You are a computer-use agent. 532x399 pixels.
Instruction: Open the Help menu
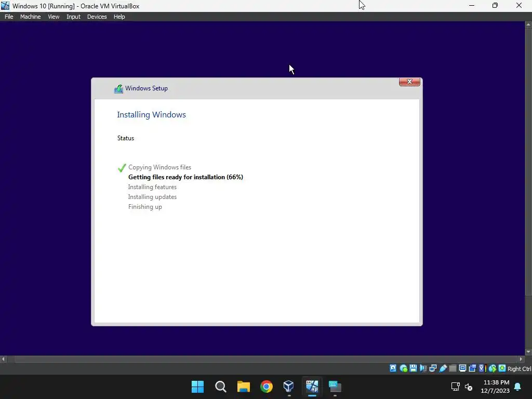119,17
